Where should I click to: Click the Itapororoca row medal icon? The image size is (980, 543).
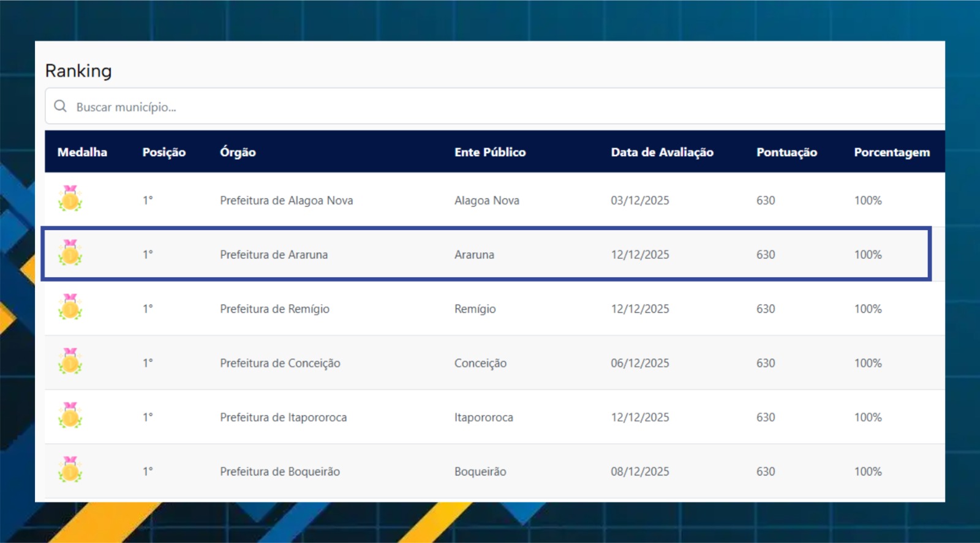[70, 416]
